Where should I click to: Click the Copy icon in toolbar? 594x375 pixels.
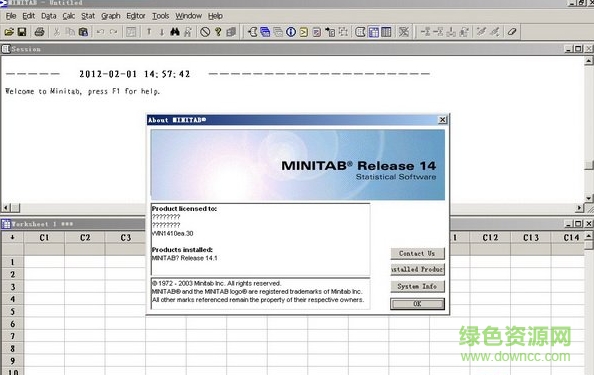tap(70, 32)
